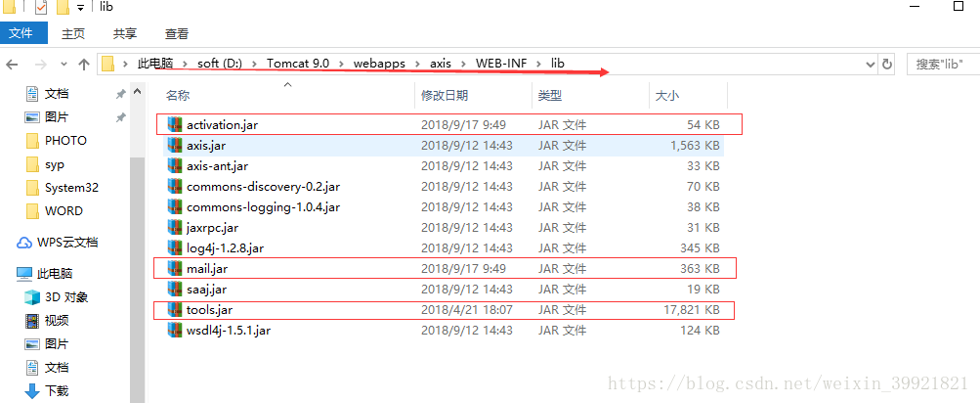Viewport: 980px width, 403px height.
Task: Select the 1,563 KB size cell
Action: point(695,146)
